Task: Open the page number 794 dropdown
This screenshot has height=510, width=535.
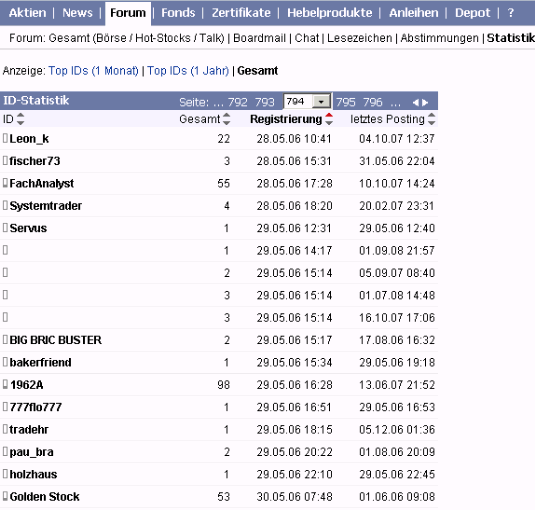Action: (x=307, y=101)
